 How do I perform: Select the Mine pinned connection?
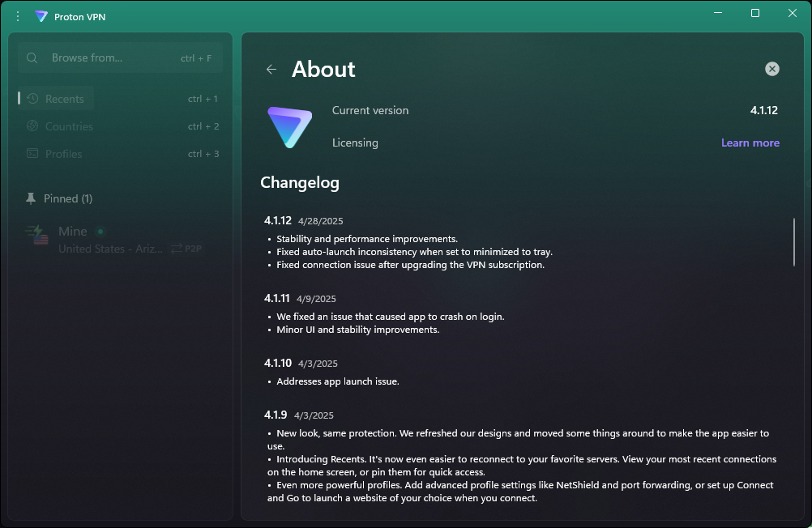point(120,240)
